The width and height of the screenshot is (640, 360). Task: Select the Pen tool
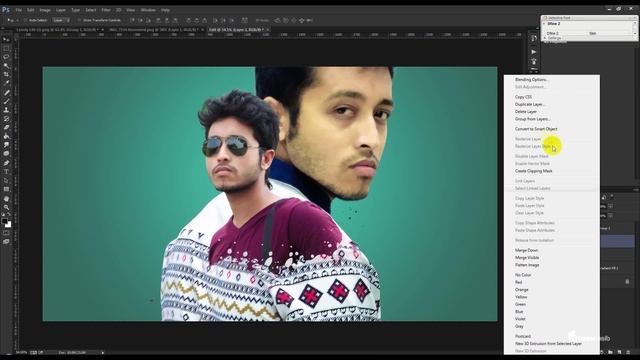point(6,163)
